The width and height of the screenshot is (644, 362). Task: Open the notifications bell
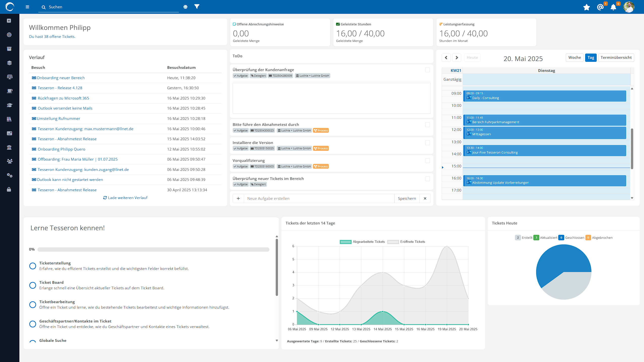tap(613, 7)
